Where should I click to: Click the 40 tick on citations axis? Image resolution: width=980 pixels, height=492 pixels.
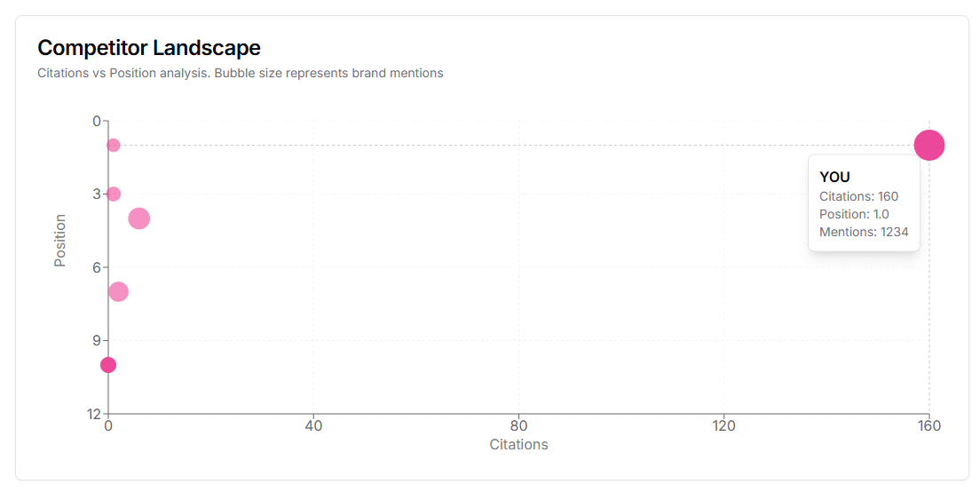[313, 425]
